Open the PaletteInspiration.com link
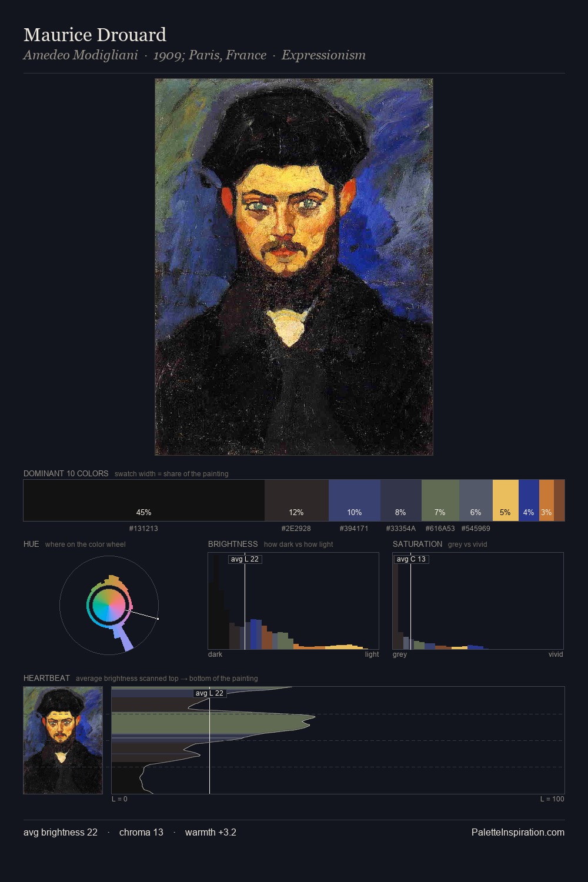This screenshot has width=588, height=882. point(518,833)
